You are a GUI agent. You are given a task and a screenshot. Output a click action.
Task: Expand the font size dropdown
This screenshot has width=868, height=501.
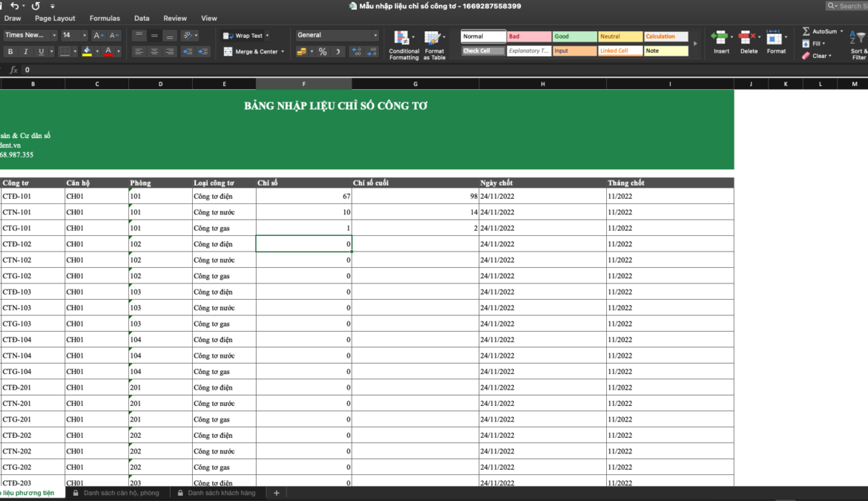pos(85,36)
